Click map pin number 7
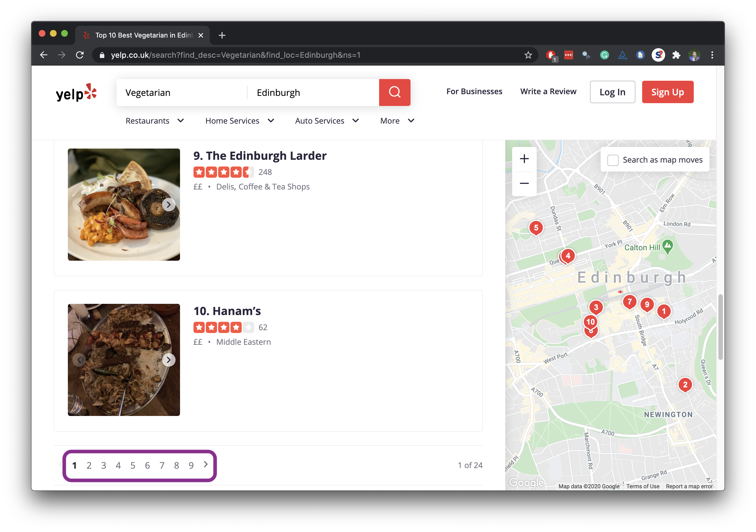The width and height of the screenshot is (756, 532). pyautogui.click(x=630, y=302)
